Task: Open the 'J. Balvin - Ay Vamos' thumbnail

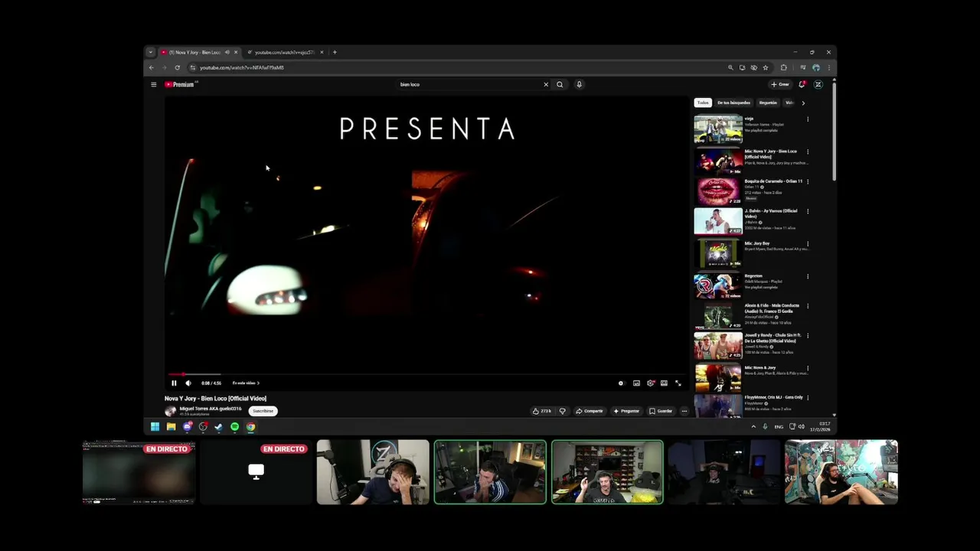Action: (x=718, y=221)
